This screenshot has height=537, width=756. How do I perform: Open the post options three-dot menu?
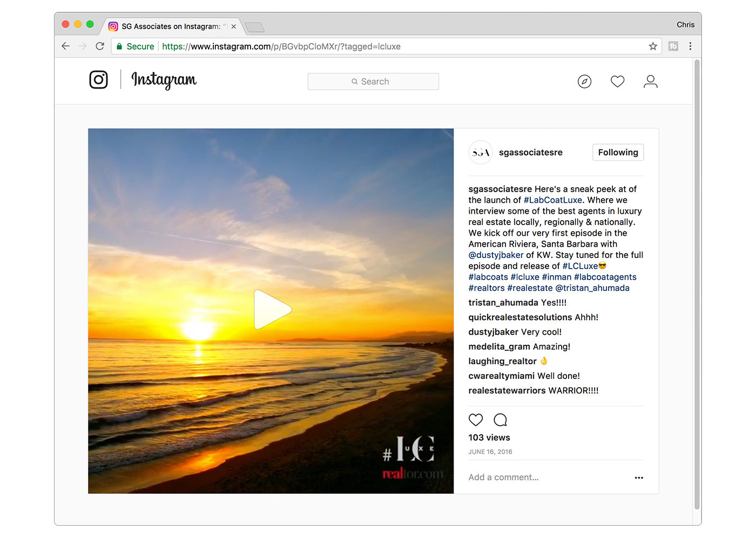pyautogui.click(x=639, y=478)
